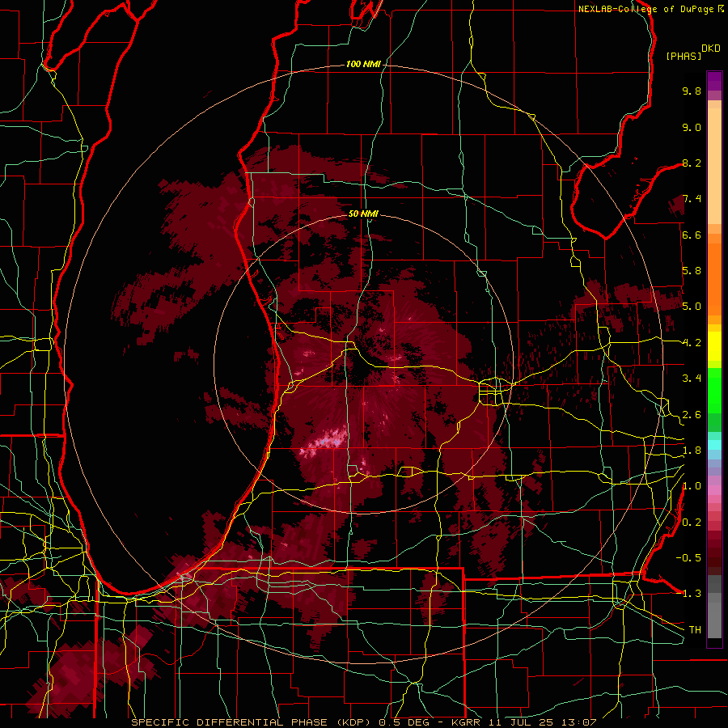Pick the pink band of the color bar

coord(714,490)
